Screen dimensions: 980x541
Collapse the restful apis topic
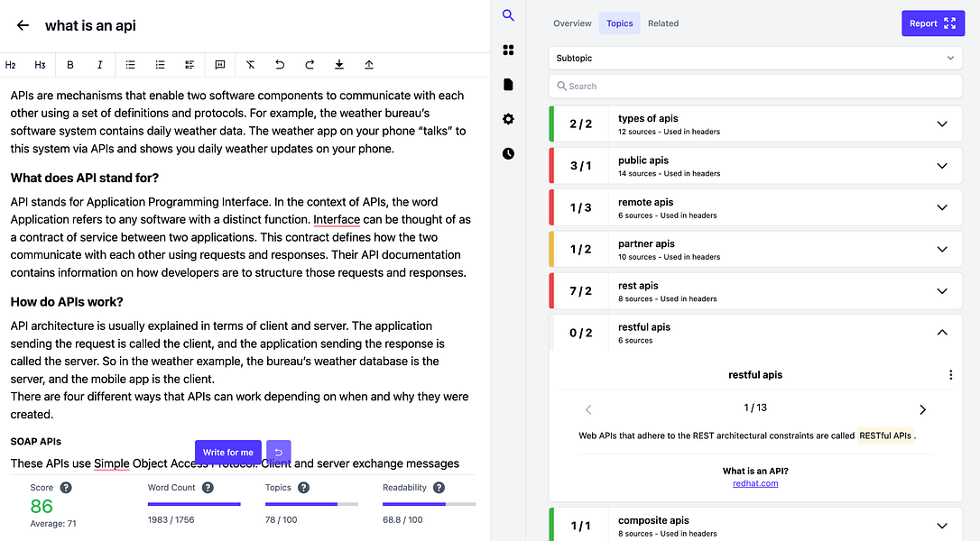coord(942,333)
